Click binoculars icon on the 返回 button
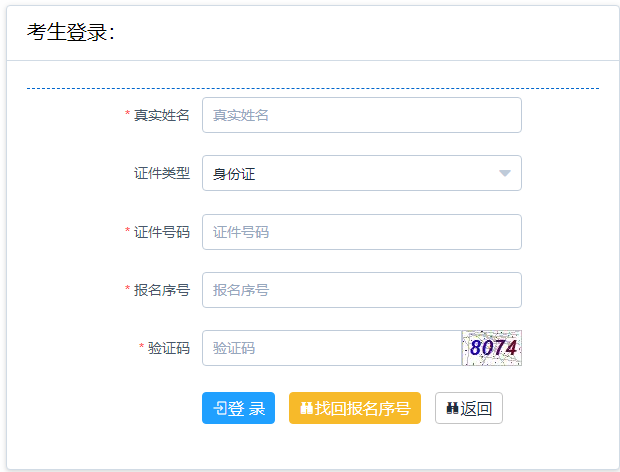This screenshot has height=472, width=620. pyautogui.click(x=452, y=408)
